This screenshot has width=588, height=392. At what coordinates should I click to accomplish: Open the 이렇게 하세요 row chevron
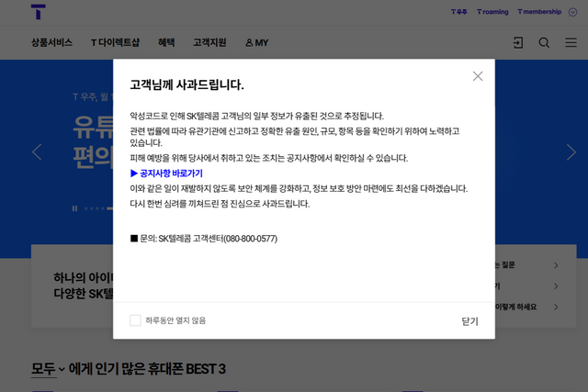(556, 307)
